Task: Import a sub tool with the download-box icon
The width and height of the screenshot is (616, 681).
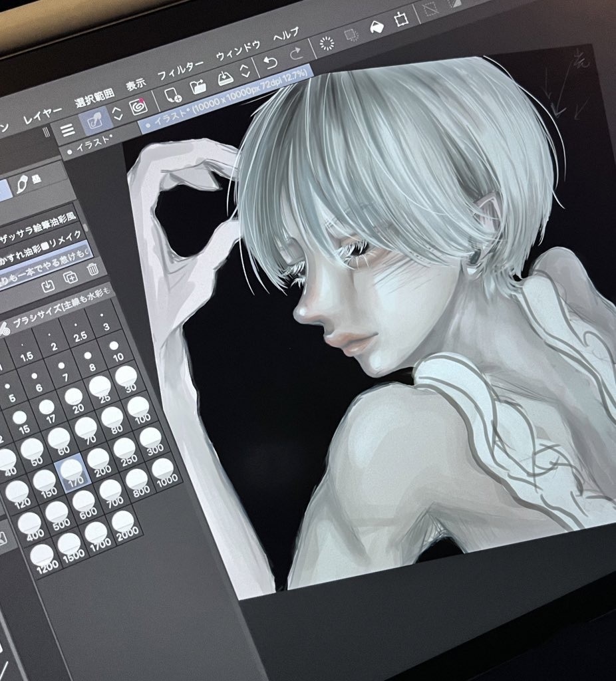Action: (48, 286)
